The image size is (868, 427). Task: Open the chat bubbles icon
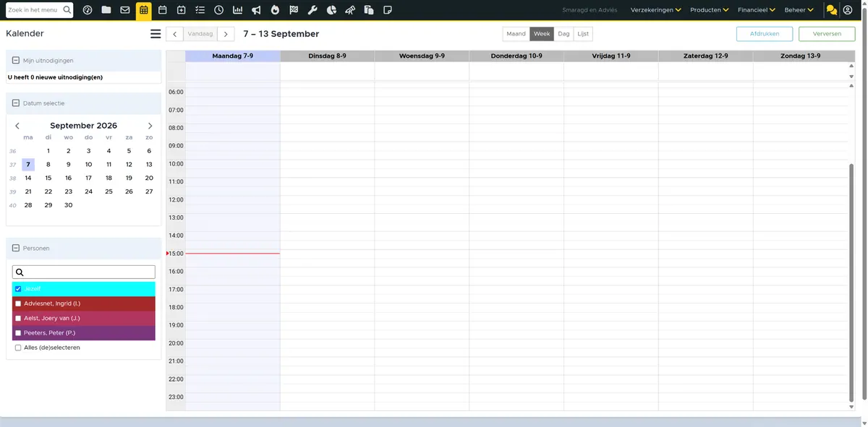pos(831,10)
